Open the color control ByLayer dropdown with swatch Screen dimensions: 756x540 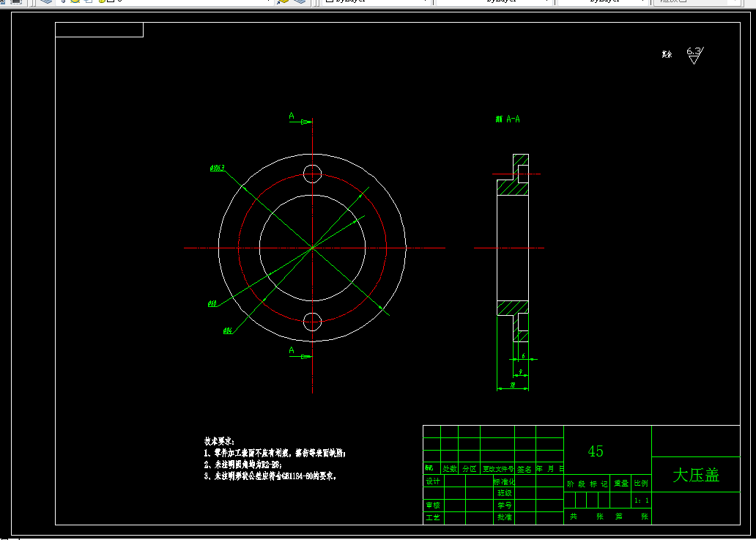click(x=376, y=1)
